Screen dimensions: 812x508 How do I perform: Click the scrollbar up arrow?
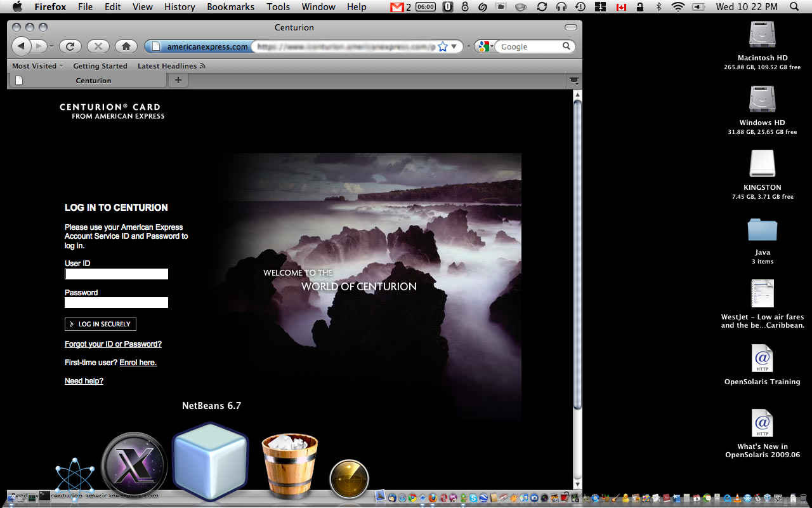click(577, 95)
